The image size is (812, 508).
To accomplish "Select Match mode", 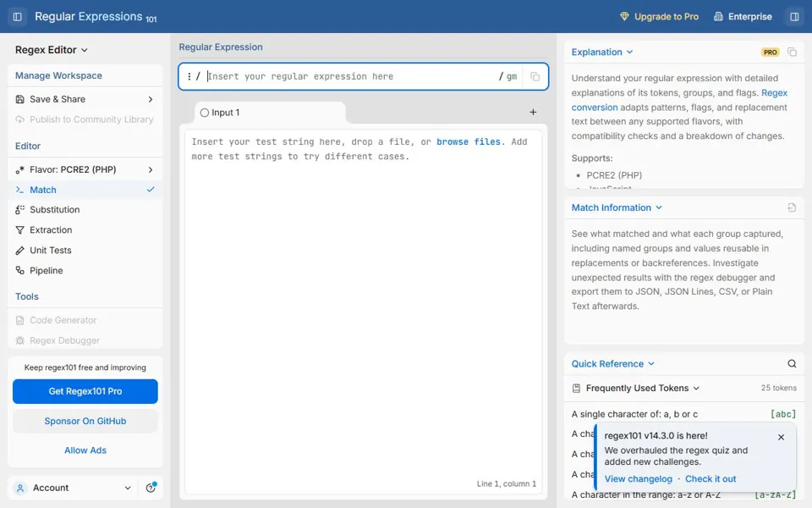I will pos(85,190).
